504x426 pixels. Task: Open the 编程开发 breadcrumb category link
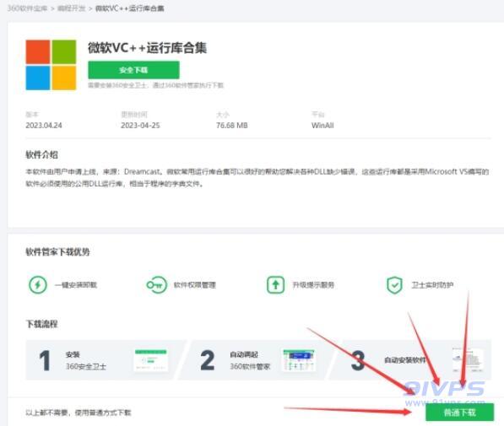click(x=72, y=8)
